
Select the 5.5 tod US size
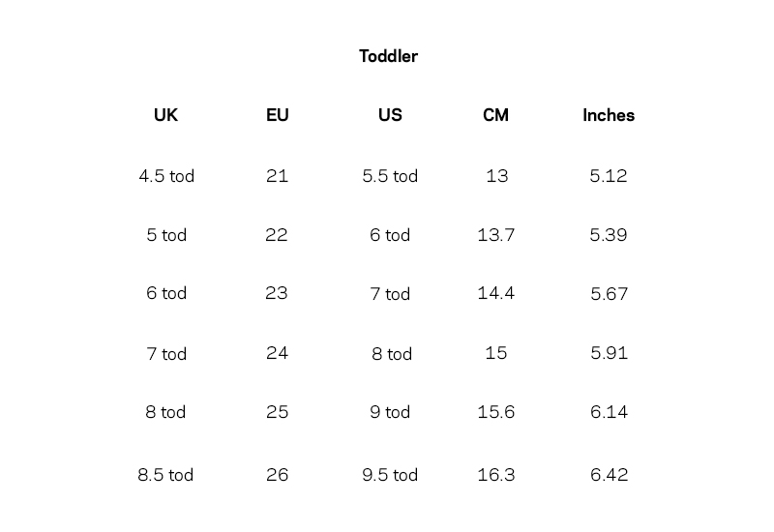tap(390, 176)
